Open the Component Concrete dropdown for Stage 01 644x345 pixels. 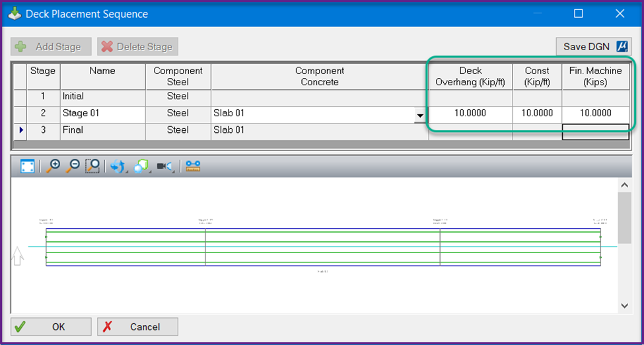[x=420, y=115]
